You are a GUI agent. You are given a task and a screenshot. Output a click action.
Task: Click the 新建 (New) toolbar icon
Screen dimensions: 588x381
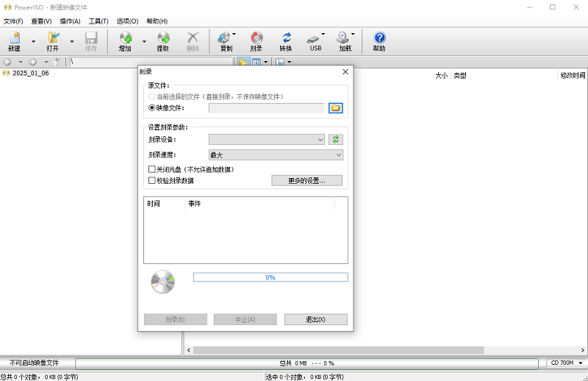[14, 39]
